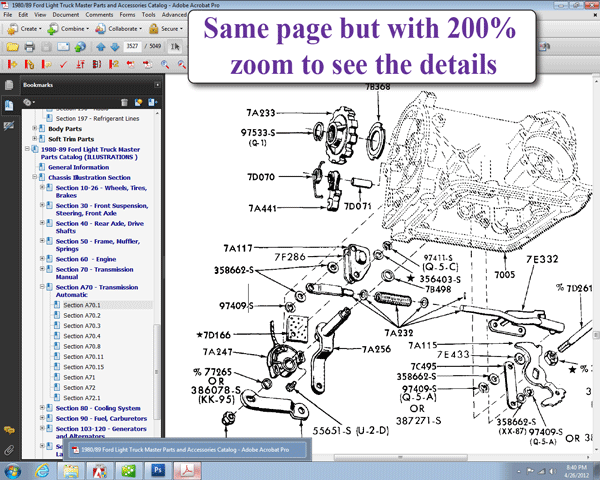Click the Open folder icon
The height and width of the screenshot is (480, 600).
tap(12, 47)
